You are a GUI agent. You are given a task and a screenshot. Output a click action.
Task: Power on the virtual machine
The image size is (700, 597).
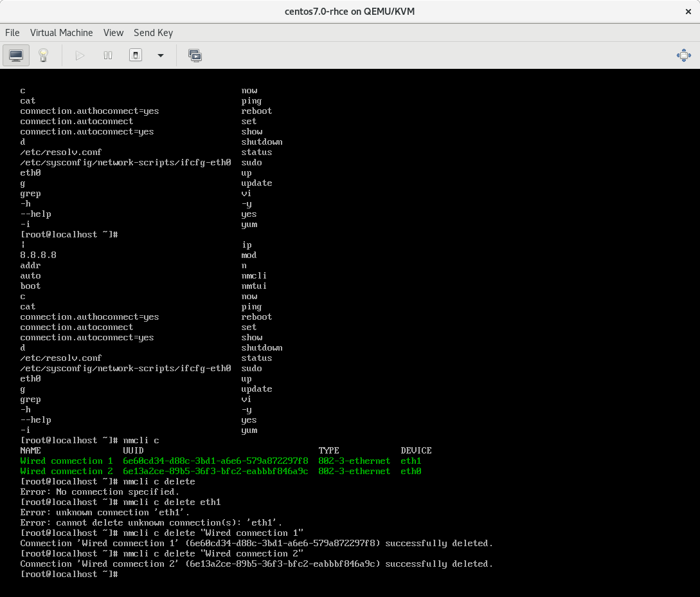pyautogui.click(x=80, y=55)
